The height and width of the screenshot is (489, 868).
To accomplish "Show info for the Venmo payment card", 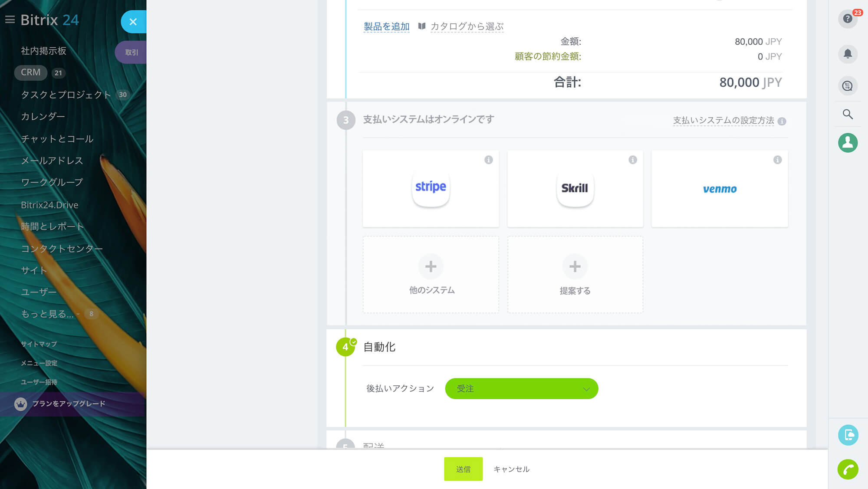I will point(777,160).
